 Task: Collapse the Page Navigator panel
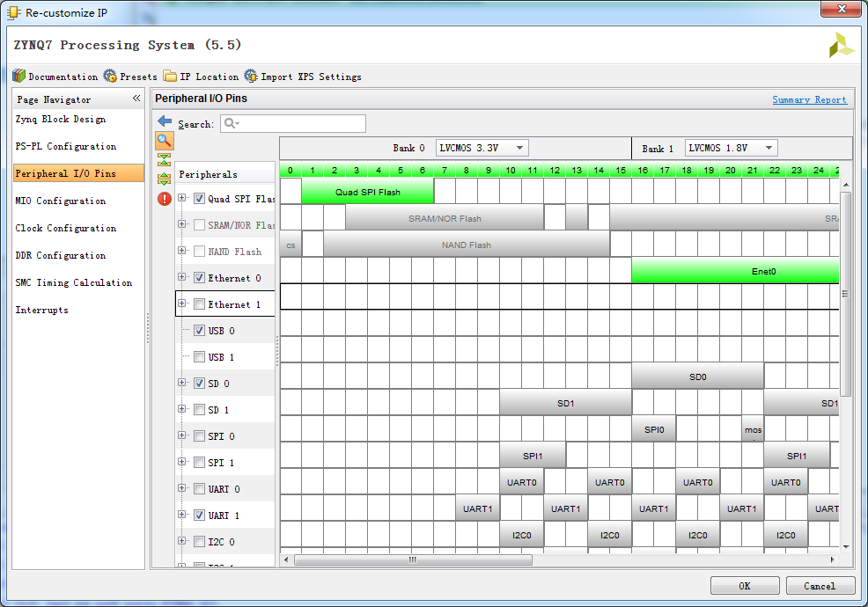(x=136, y=99)
